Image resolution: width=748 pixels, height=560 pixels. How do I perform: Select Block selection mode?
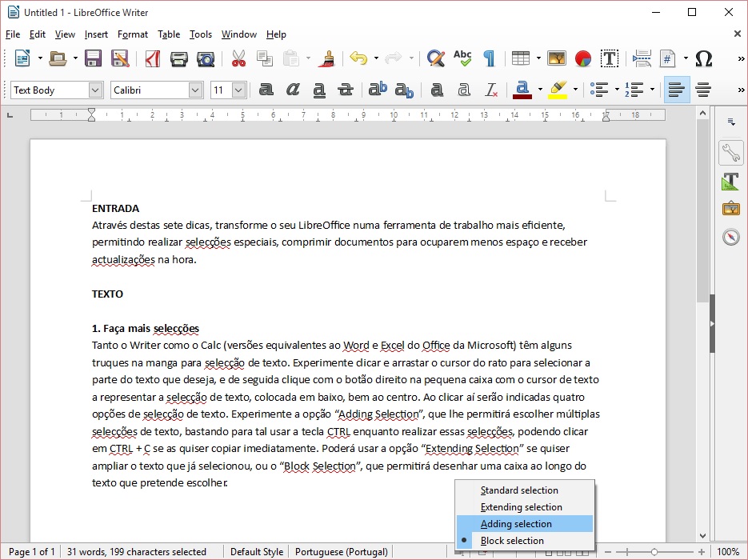(525, 541)
